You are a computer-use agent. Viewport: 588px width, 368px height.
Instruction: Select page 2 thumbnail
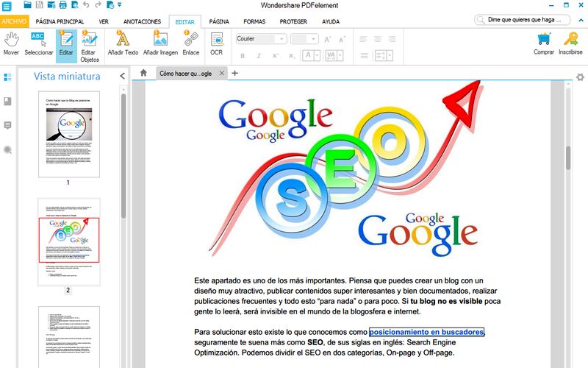click(69, 242)
